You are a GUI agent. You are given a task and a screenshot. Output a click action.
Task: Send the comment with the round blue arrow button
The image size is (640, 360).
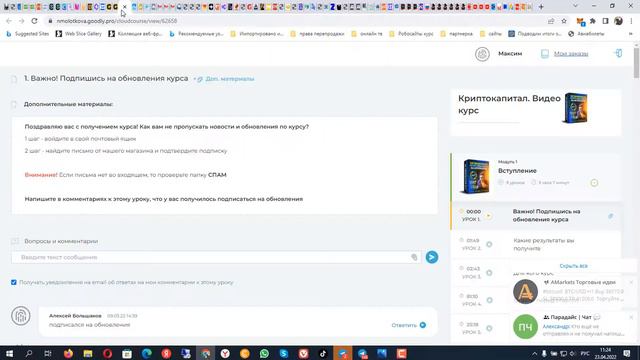click(432, 257)
